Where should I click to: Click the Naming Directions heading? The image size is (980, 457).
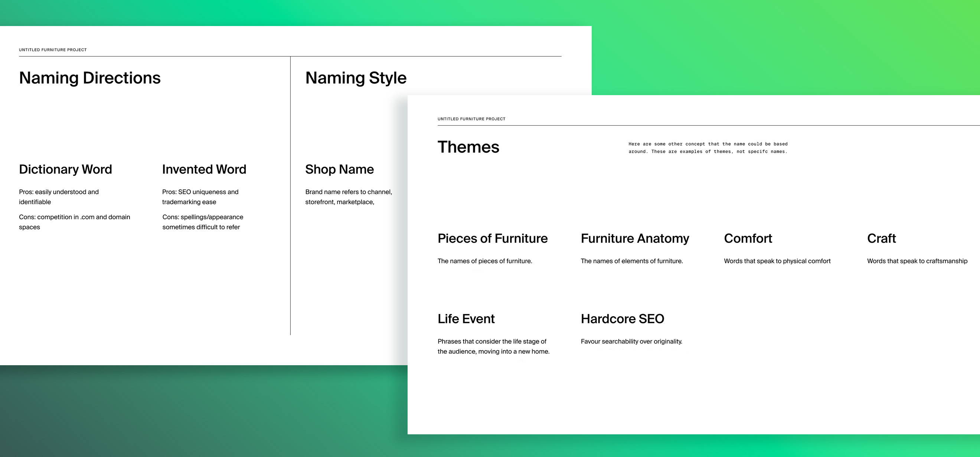[x=90, y=78]
